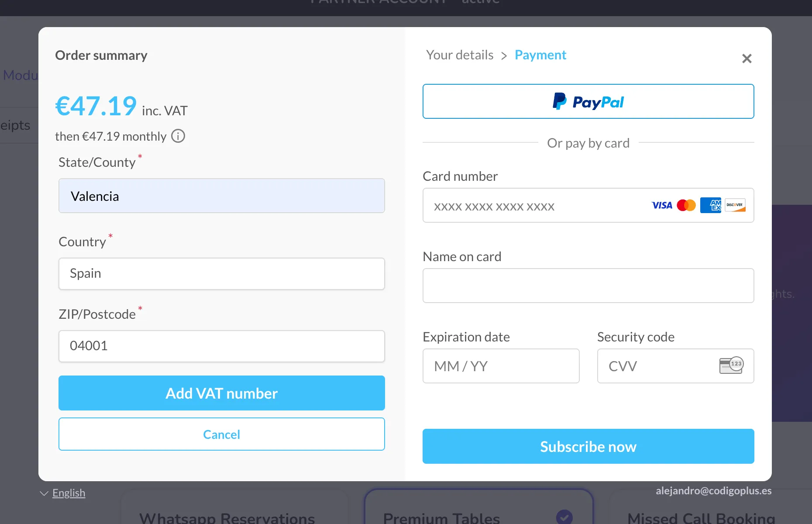Pay using the PayPal button
Viewport: 812px width, 524px height.
pyautogui.click(x=588, y=101)
